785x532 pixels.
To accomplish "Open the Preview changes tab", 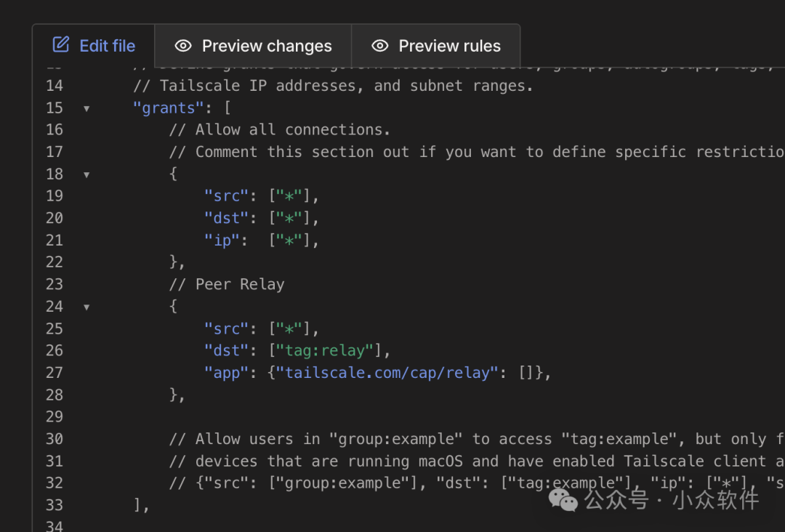I will click(x=253, y=46).
